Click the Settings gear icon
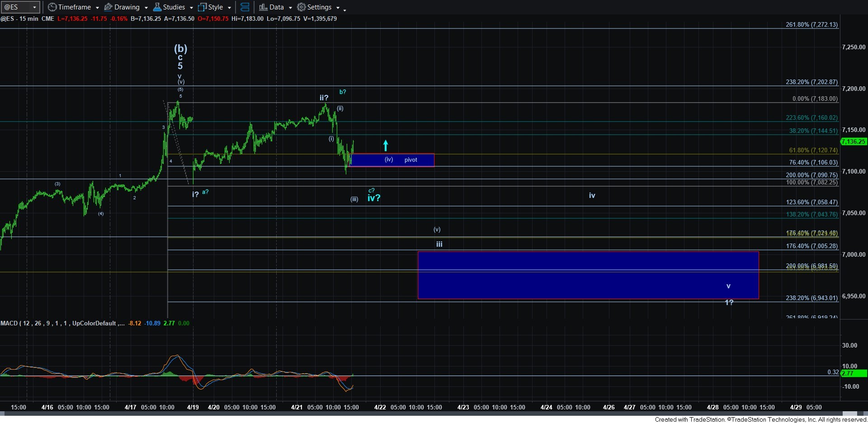The width and height of the screenshot is (868, 423). [301, 7]
